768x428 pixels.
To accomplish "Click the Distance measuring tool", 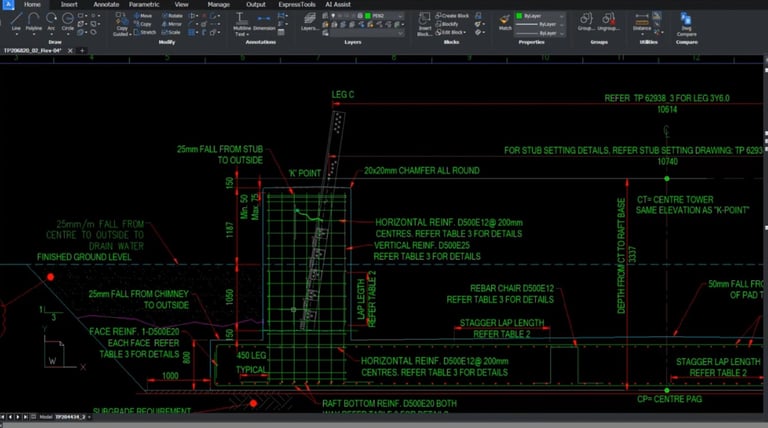I will 642,22.
